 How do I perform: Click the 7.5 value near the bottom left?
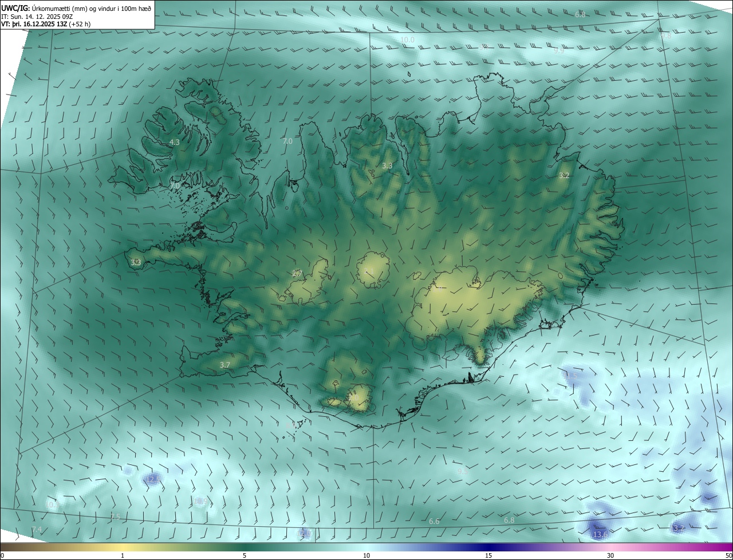tap(115, 516)
